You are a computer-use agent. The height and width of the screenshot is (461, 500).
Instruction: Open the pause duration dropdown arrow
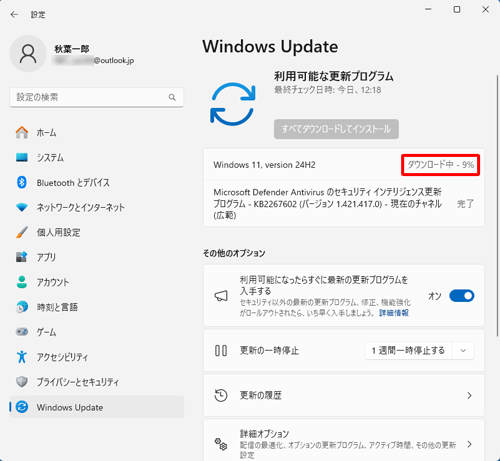[463, 351]
